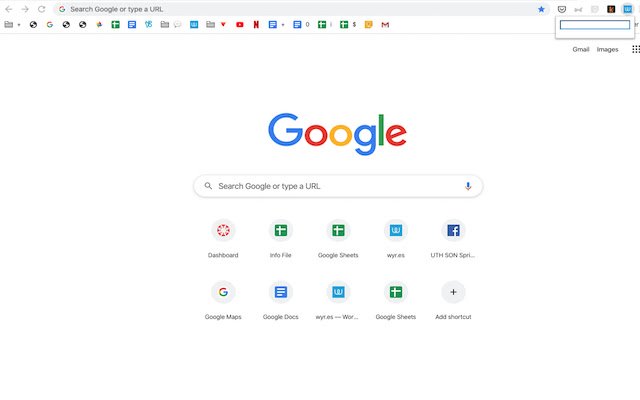Image resolution: width=640 pixels, height=400 pixels.
Task: Click the Google logo
Action: point(337,133)
